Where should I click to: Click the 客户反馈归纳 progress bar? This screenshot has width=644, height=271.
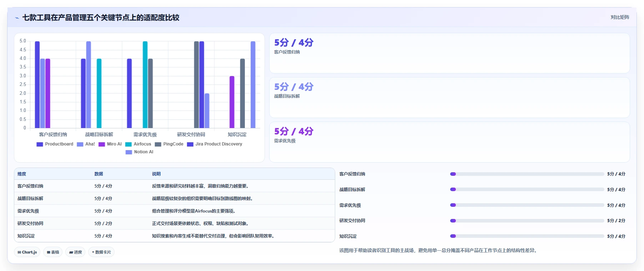tap(527, 174)
